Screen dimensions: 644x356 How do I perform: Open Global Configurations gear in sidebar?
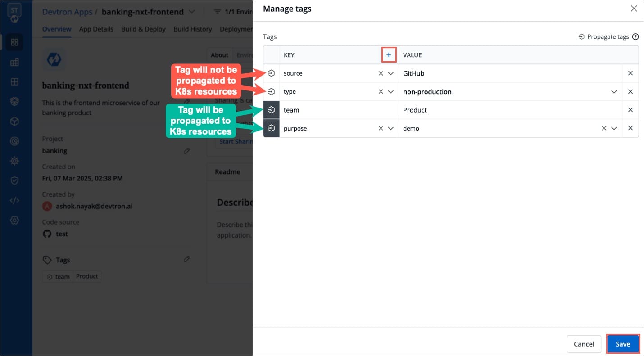pos(14,161)
